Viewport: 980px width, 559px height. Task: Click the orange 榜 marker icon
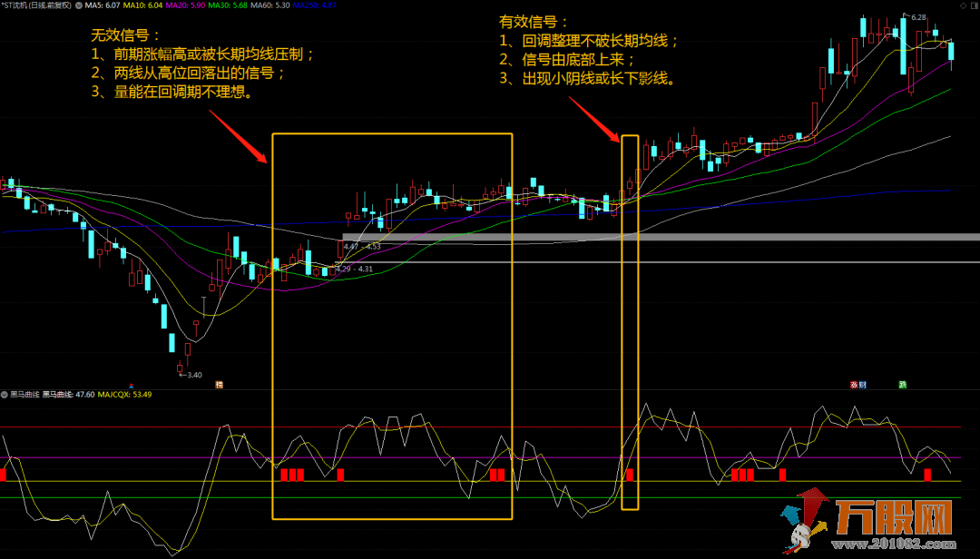219,385
